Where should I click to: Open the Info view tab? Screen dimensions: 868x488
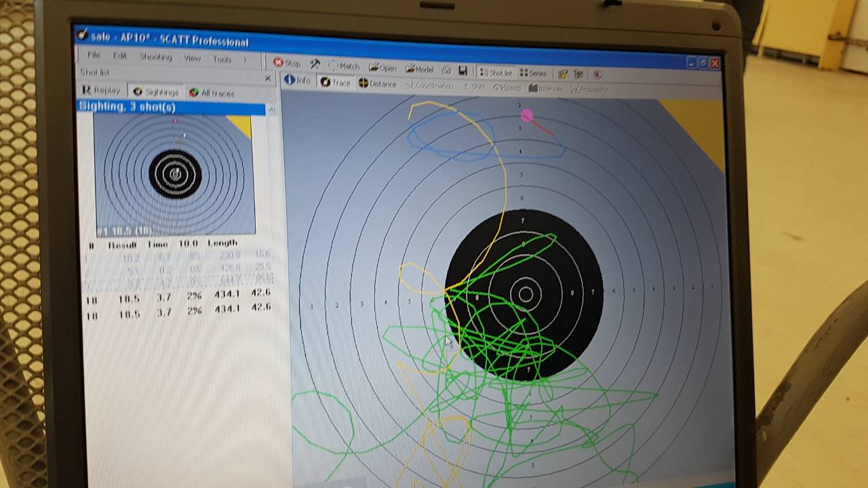[297, 81]
